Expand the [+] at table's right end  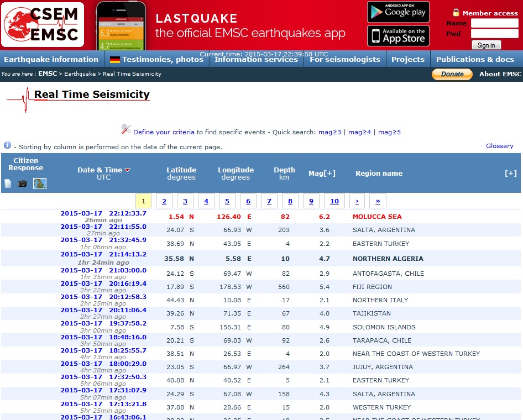click(x=511, y=174)
